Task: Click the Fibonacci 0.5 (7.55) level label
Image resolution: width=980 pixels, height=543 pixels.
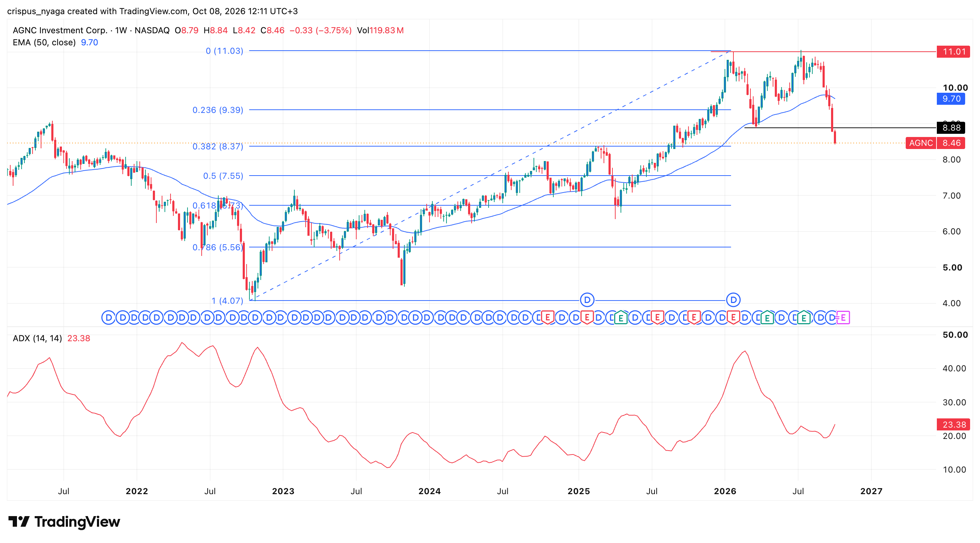Action: pos(223,176)
